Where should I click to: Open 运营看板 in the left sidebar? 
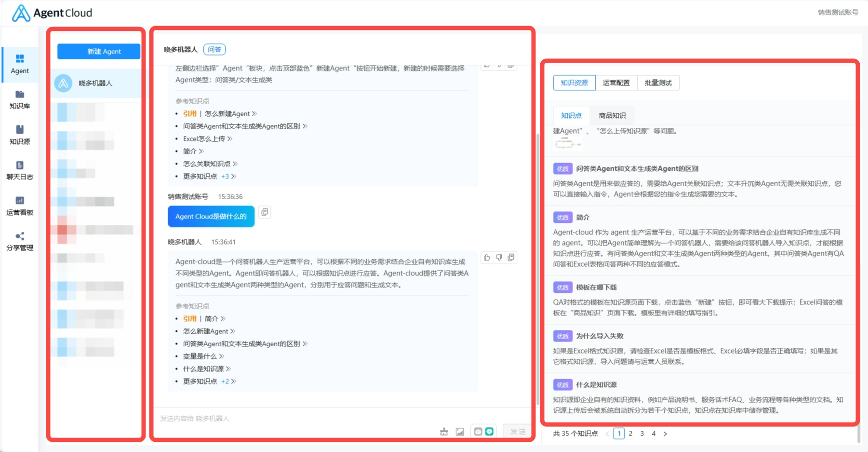click(20, 206)
